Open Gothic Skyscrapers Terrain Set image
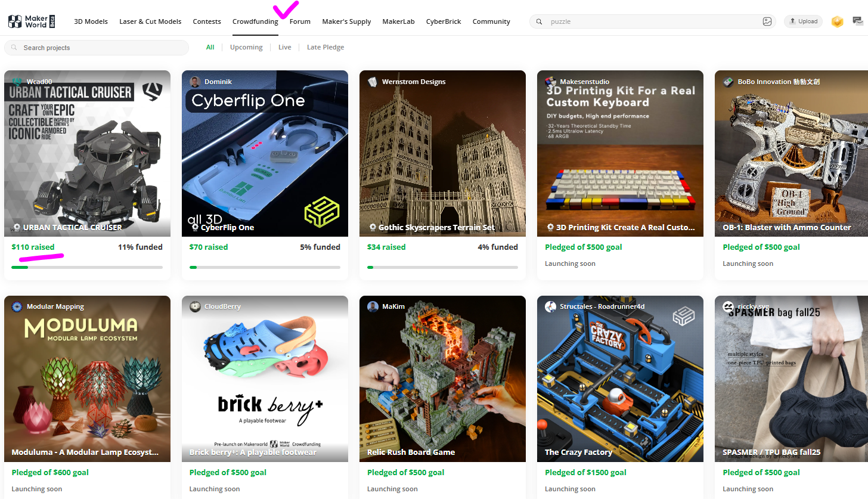Image resolution: width=868 pixels, height=499 pixels. click(443, 153)
